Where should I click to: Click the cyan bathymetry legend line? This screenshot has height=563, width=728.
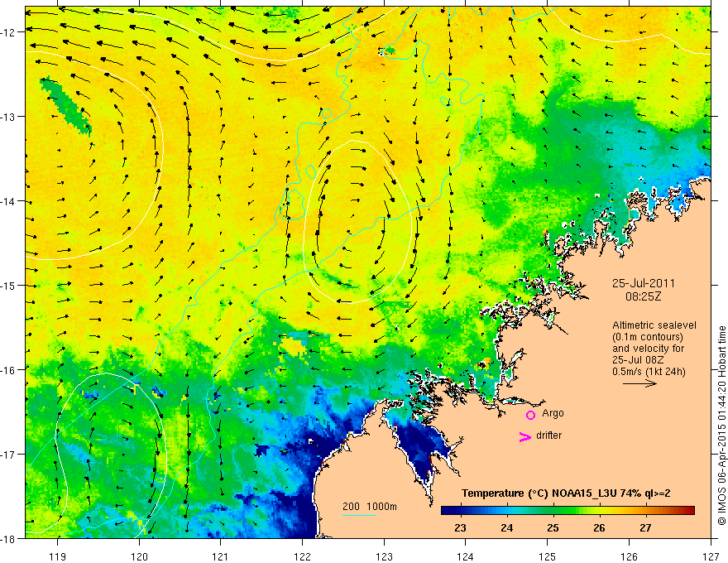(x=359, y=515)
